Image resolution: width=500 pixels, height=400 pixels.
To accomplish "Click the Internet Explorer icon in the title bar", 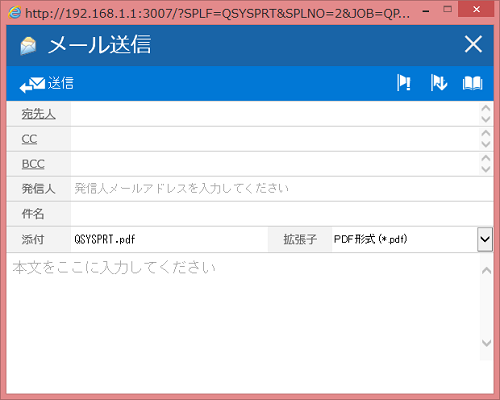I will pyautogui.click(x=15, y=13).
